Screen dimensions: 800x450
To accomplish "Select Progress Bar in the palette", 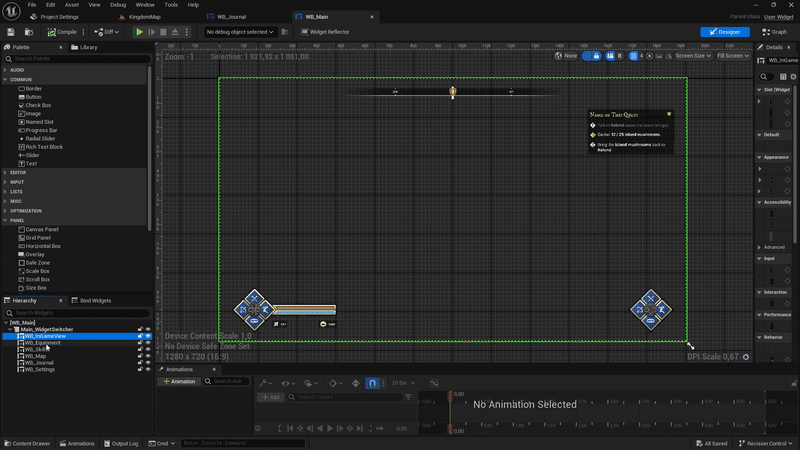I will click(x=41, y=130).
